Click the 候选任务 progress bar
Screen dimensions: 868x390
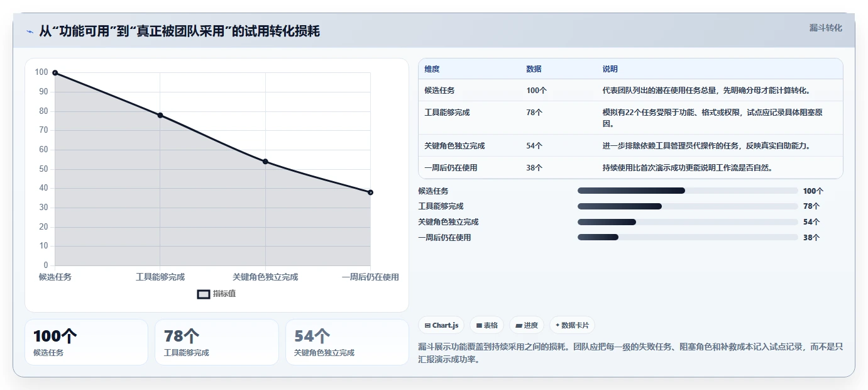(x=688, y=191)
